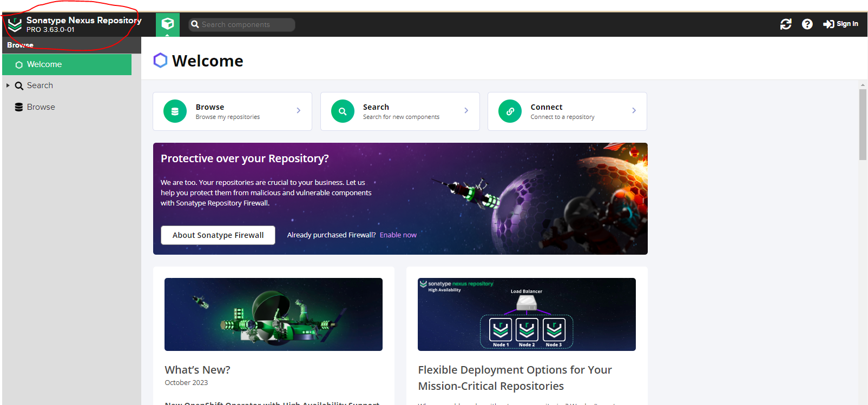Click the hexagon icon beside Welcome heading
868x405 pixels.
pyautogui.click(x=160, y=61)
